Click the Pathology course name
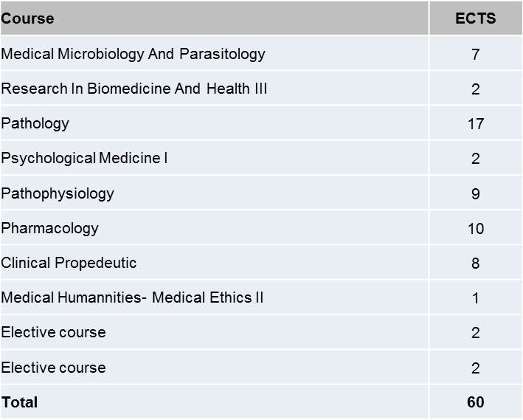Image resolution: width=523 pixels, height=420 pixels. click(35, 124)
